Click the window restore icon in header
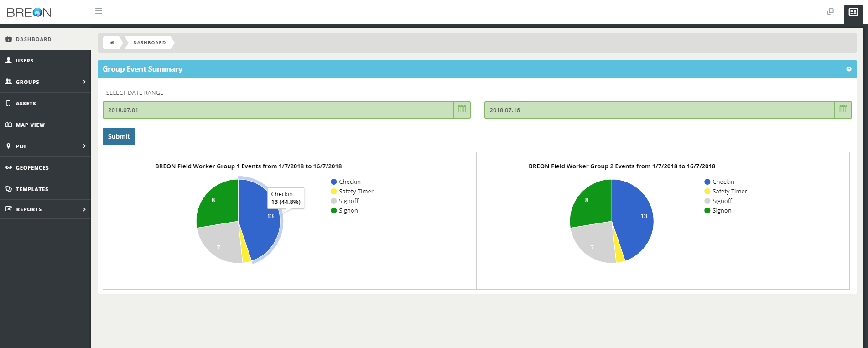Viewport: 868px width, 348px height. (830, 11)
